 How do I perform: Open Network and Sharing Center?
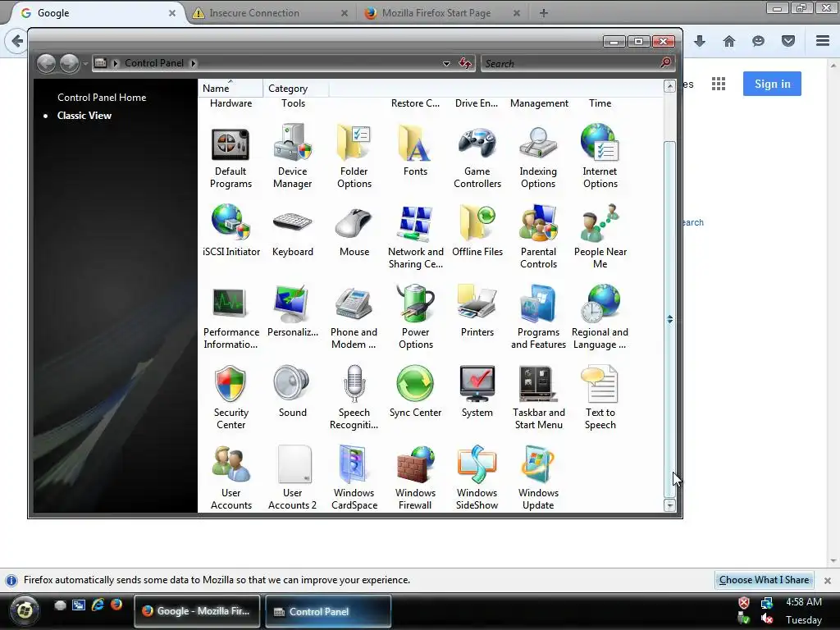415,236
